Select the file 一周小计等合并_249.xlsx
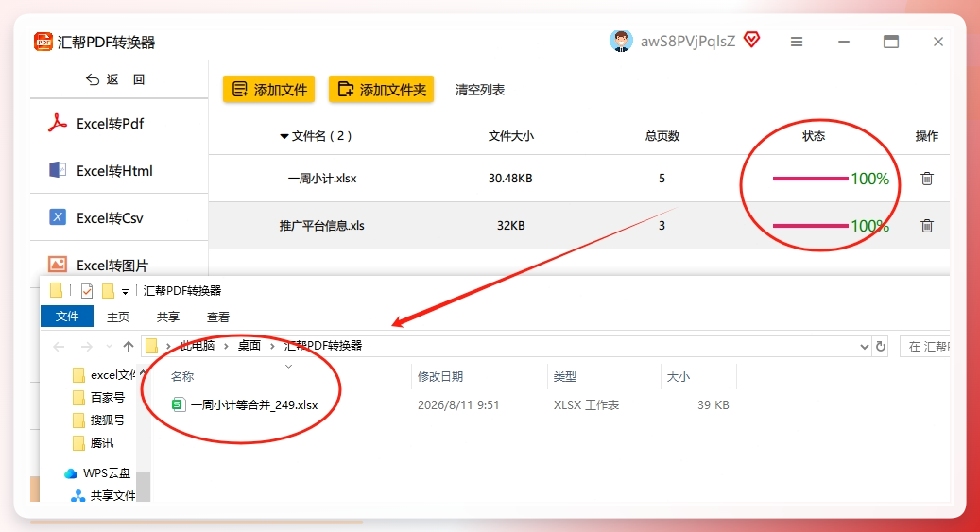 (x=245, y=405)
